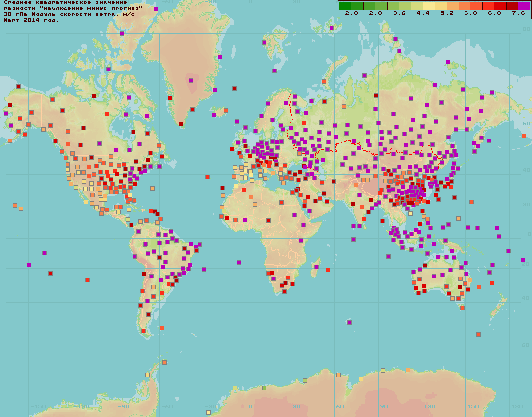The image size is (532, 417).
Task: Click the lone purple marker in the South Atlantic
Action: [239, 262]
